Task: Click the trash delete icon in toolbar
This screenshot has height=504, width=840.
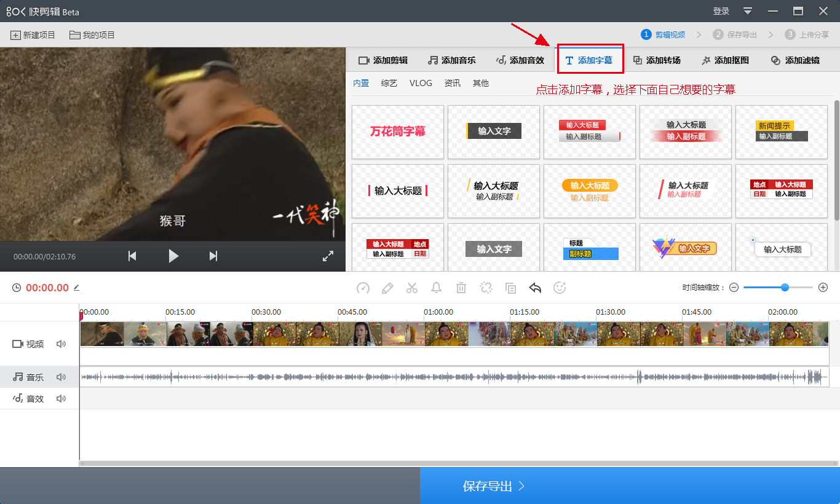Action: (461, 288)
